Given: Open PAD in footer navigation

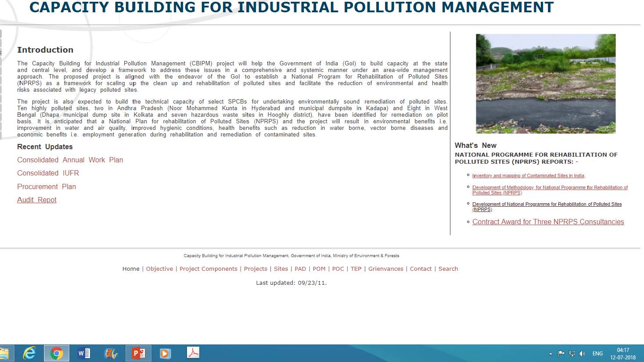Looking at the screenshot, I should pyautogui.click(x=300, y=269).
